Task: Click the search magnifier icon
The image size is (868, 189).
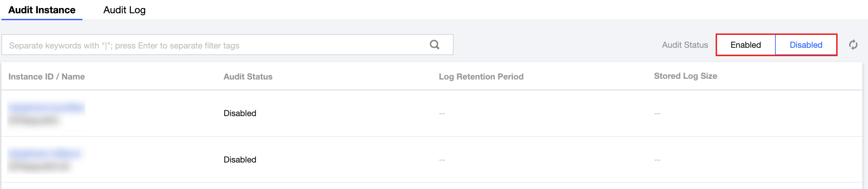Action: (434, 45)
